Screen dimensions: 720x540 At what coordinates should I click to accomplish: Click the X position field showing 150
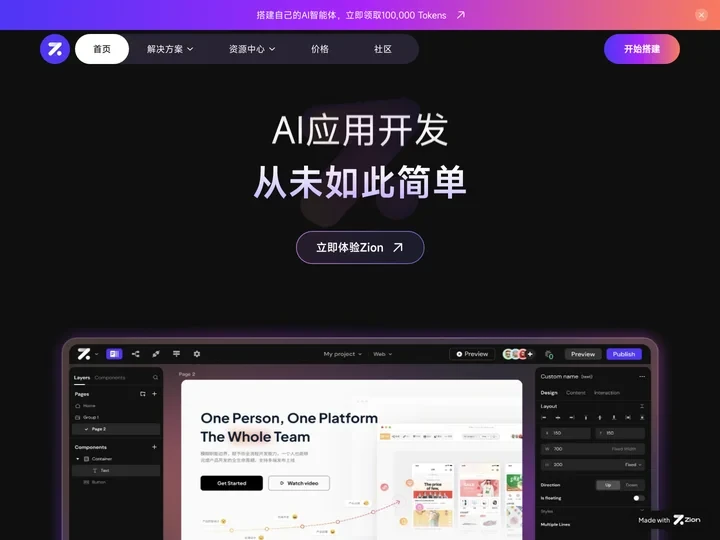[566, 433]
